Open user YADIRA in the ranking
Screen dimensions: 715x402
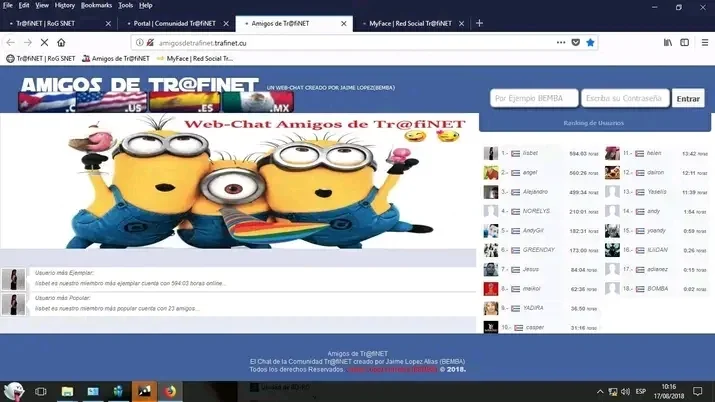[x=533, y=308]
